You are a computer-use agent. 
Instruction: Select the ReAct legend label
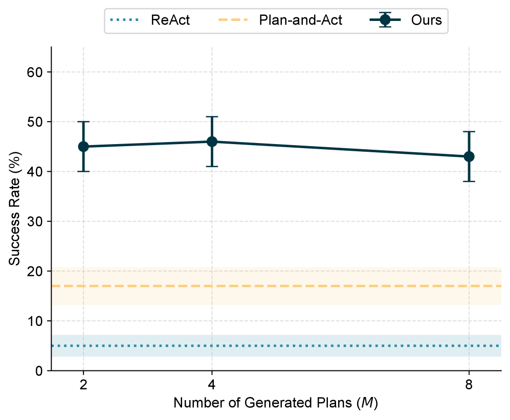tap(170, 20)
